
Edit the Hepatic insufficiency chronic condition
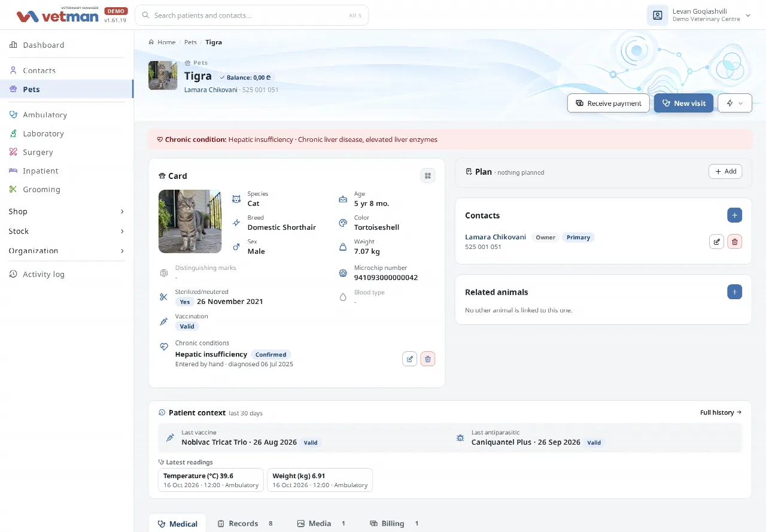[x=409, y=359]
